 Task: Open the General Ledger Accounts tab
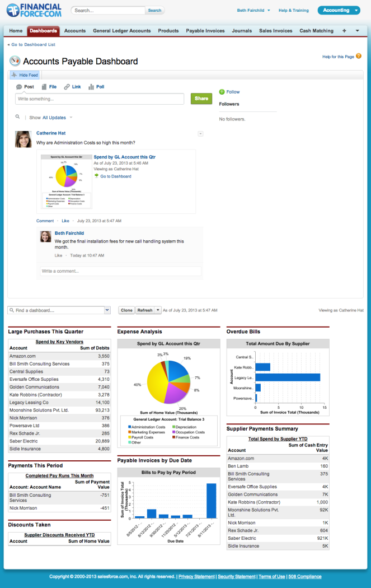pyautogui.click(x=122, y=31)
